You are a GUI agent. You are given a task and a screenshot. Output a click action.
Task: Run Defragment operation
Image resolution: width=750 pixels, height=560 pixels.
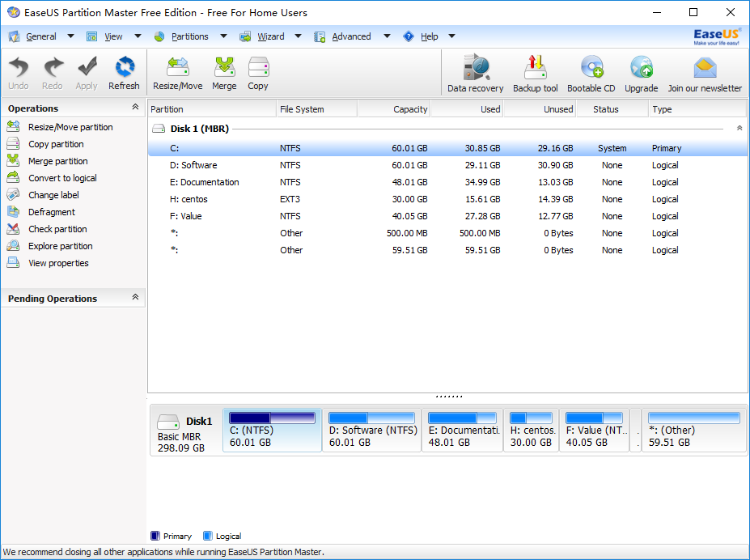(52, 212)
